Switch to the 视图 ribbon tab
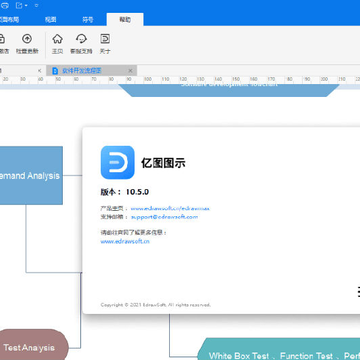 point(50,20)
